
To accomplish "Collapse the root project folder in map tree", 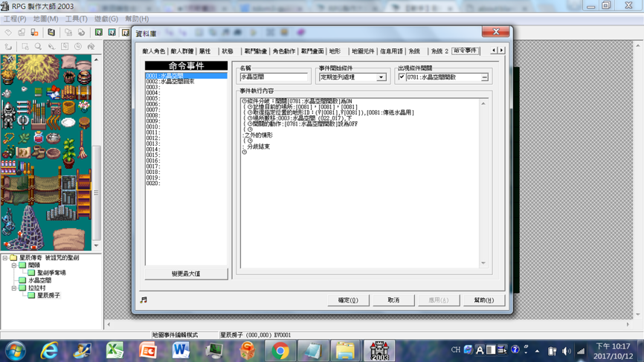I will pyautogui.click(x=5, y=258).
